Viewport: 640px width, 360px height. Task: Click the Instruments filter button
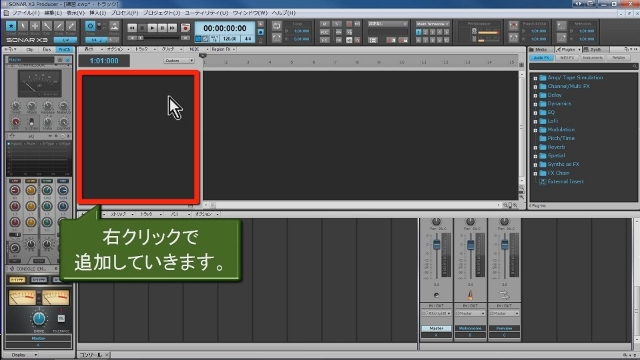tap(592, 58)
